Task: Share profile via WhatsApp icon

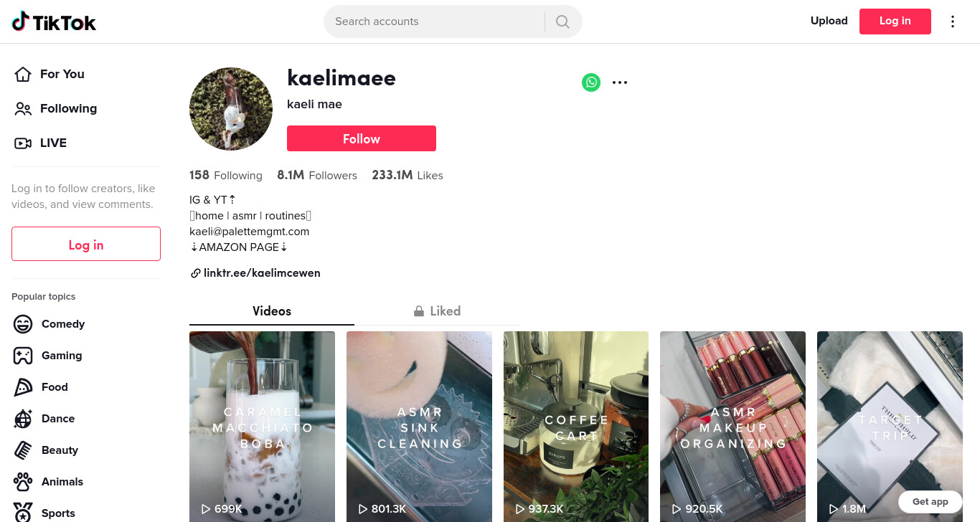Action: point(591,82)
